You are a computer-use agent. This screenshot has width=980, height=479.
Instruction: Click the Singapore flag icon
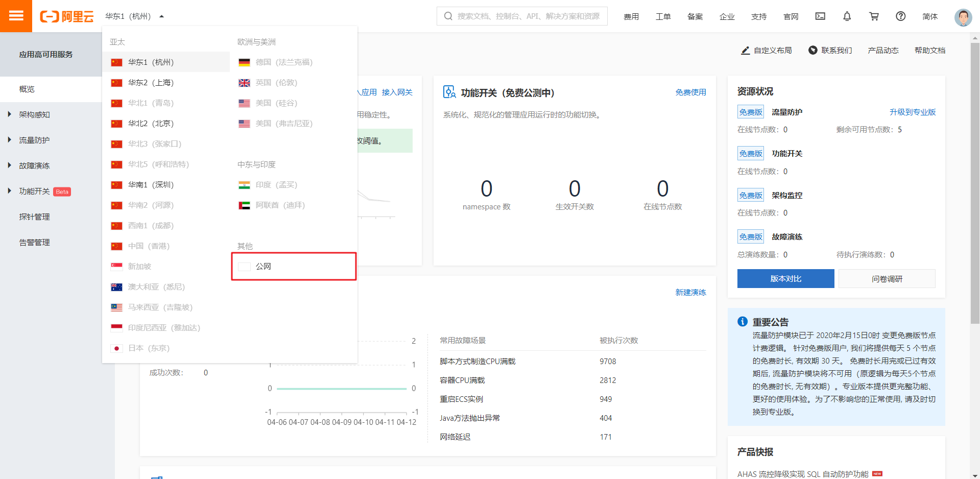point(117,267)
